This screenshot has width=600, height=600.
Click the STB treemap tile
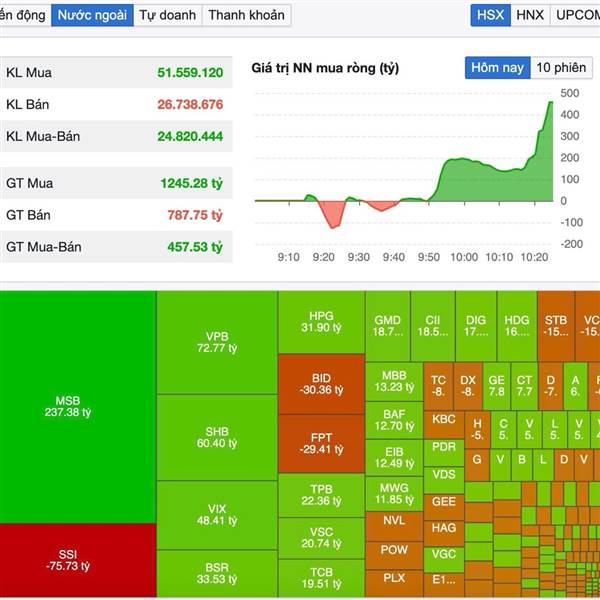[556, 326]
